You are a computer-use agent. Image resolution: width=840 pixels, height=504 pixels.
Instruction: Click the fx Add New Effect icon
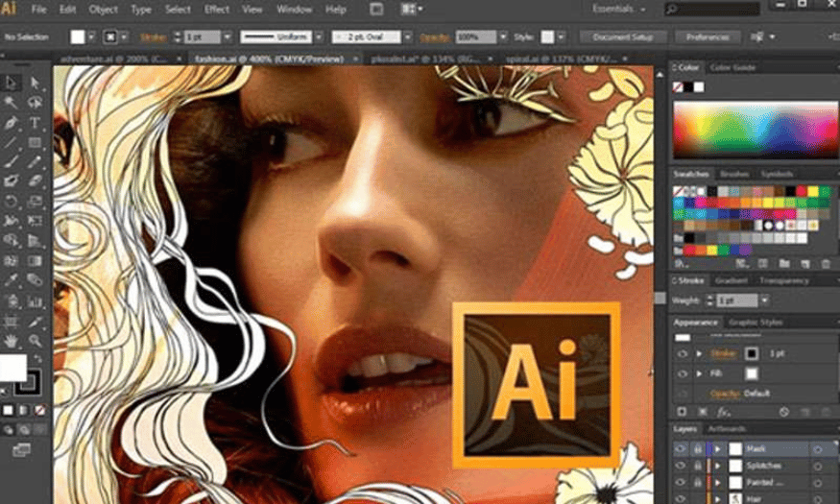[724, 412]
